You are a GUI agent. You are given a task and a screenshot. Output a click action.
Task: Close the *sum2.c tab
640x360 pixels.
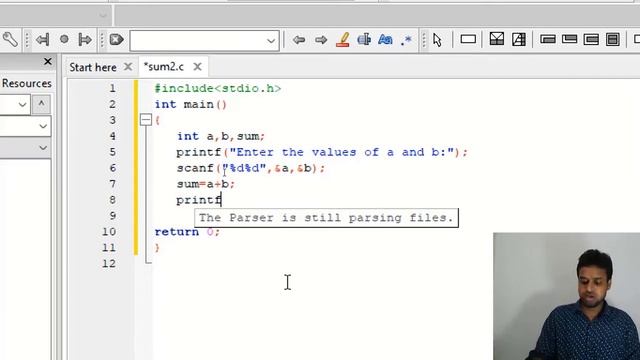point(197,67)
